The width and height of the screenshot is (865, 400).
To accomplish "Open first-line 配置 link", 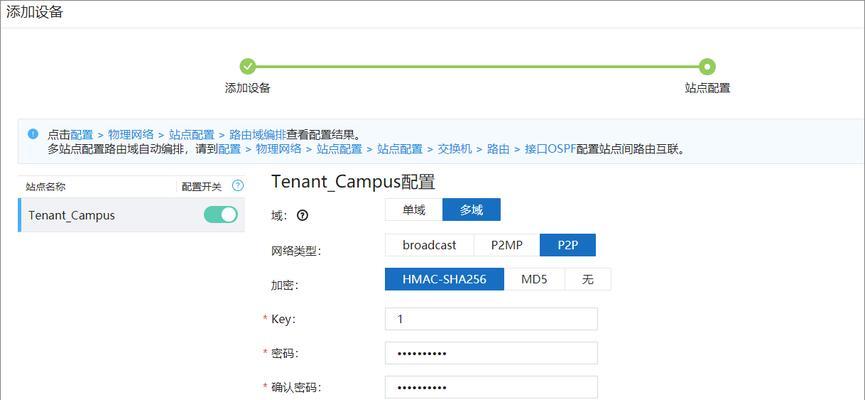I will (82, 135).
